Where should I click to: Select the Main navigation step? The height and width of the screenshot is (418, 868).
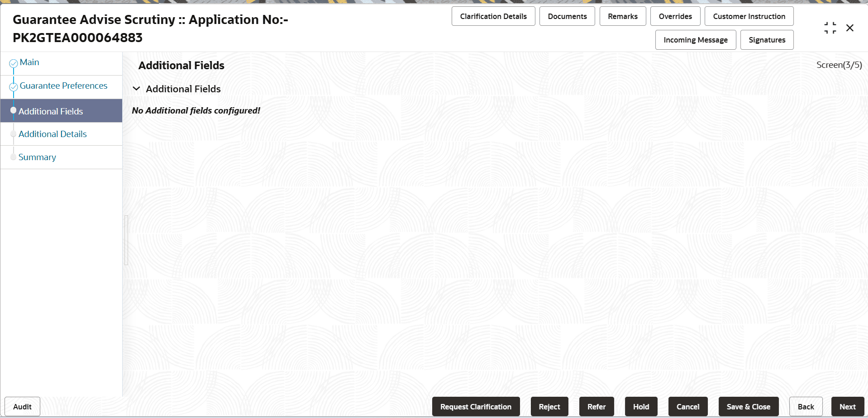[29, 62]
